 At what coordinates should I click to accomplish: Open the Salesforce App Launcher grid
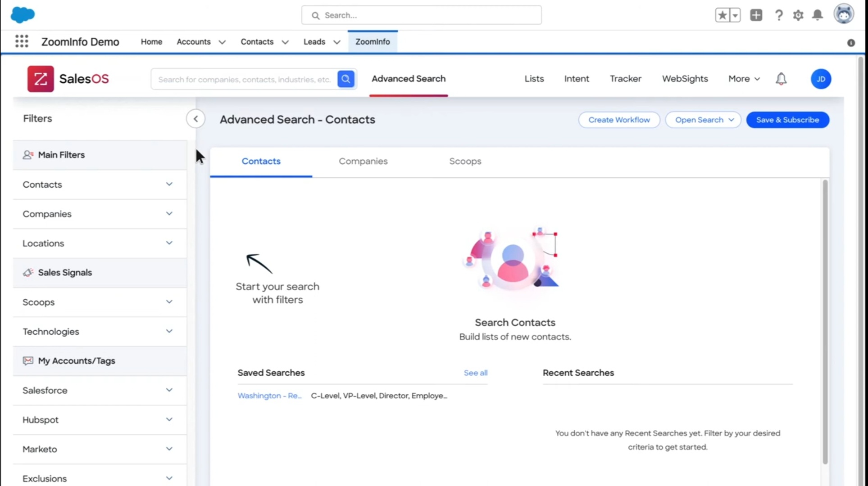(22, 41)
